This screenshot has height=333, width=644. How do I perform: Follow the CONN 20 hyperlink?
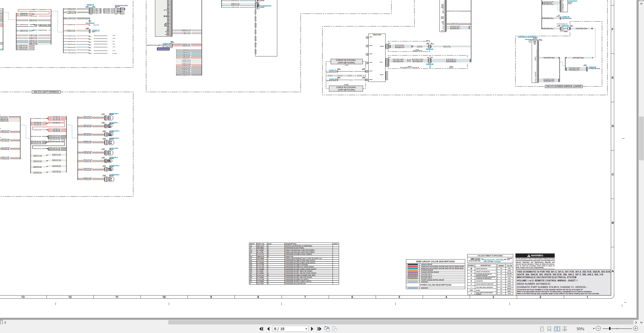[333, 79]
